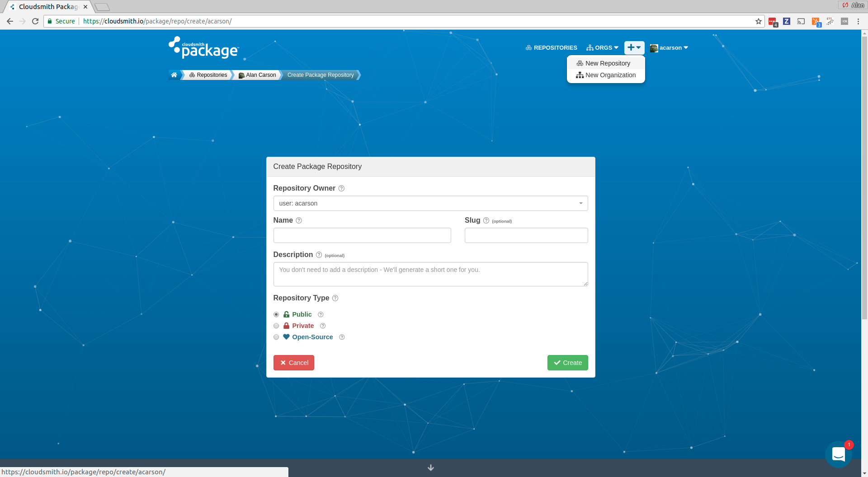This screenshot has height=477, width=868.
Task: Toggle the plus create dropdown
Action: 634,47
